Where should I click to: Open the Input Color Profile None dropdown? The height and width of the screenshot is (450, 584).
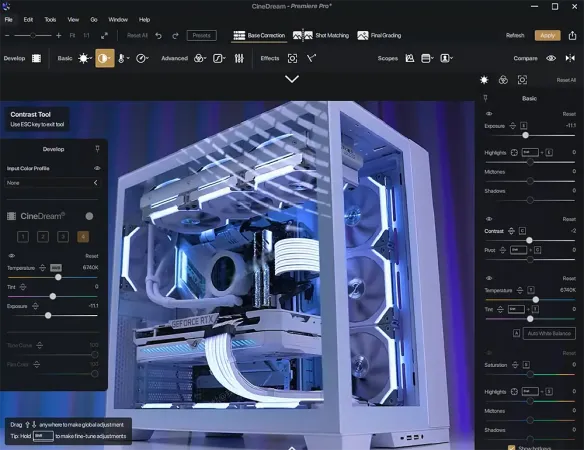click(53, 183)
